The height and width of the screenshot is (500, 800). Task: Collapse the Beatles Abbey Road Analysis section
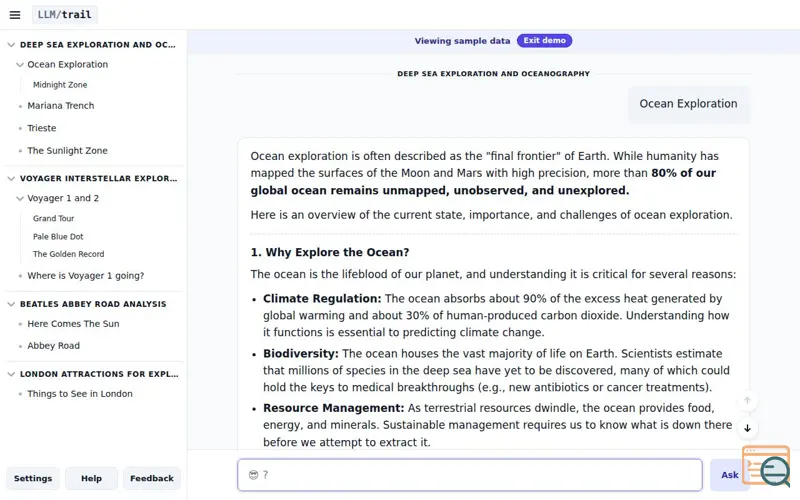(11, 304)
